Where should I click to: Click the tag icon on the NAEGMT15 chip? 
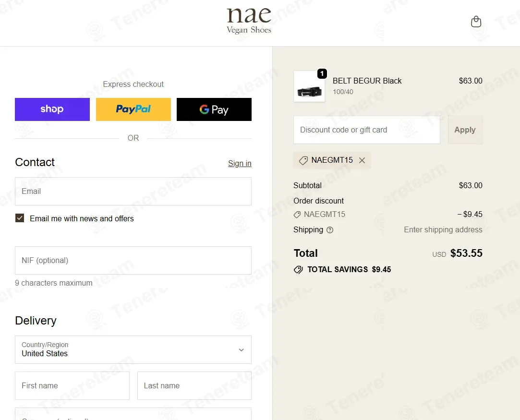pyautogui.click(x=303, y=160)
